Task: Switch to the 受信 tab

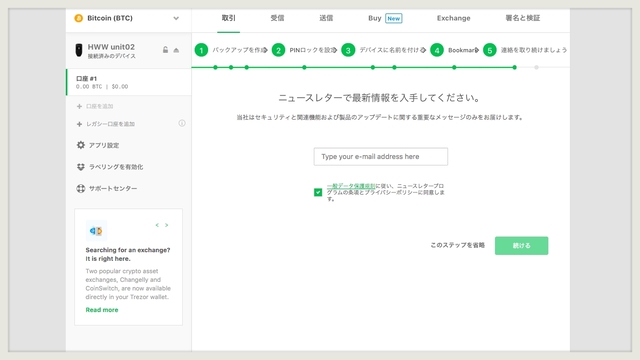Action: [x=277, y=18]
